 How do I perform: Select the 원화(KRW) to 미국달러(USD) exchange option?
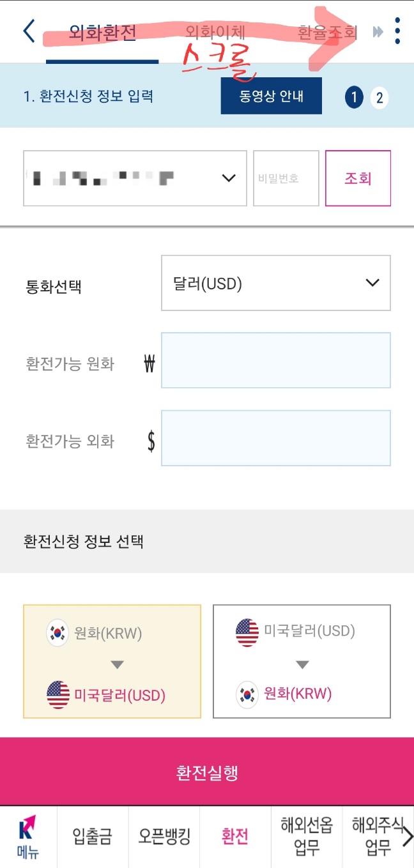pyautogui.click(x=112, y=661)
